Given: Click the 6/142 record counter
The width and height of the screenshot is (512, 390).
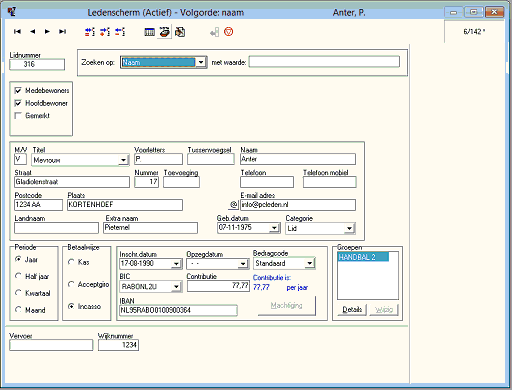Looking at the screenshot, I should [x=474, y=32].
